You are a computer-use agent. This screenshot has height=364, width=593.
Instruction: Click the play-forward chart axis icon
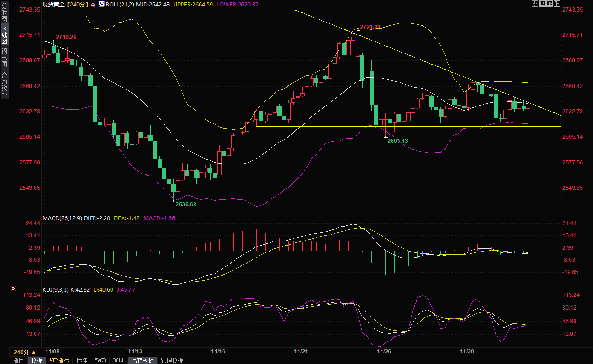click(x=550, y=4)
